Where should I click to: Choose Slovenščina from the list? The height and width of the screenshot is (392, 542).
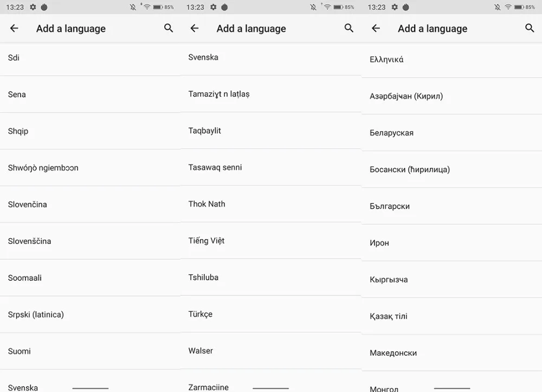coord(90,241)
